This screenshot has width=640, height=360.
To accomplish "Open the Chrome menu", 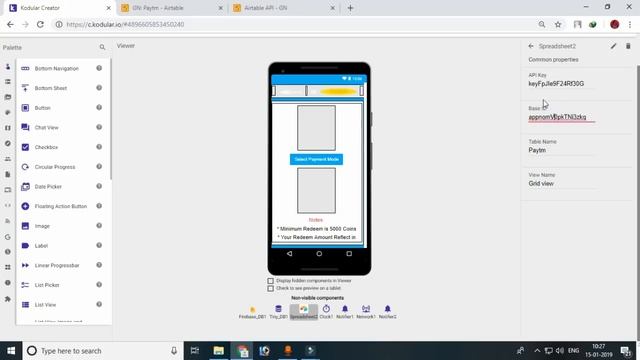I will pos(630,24).
